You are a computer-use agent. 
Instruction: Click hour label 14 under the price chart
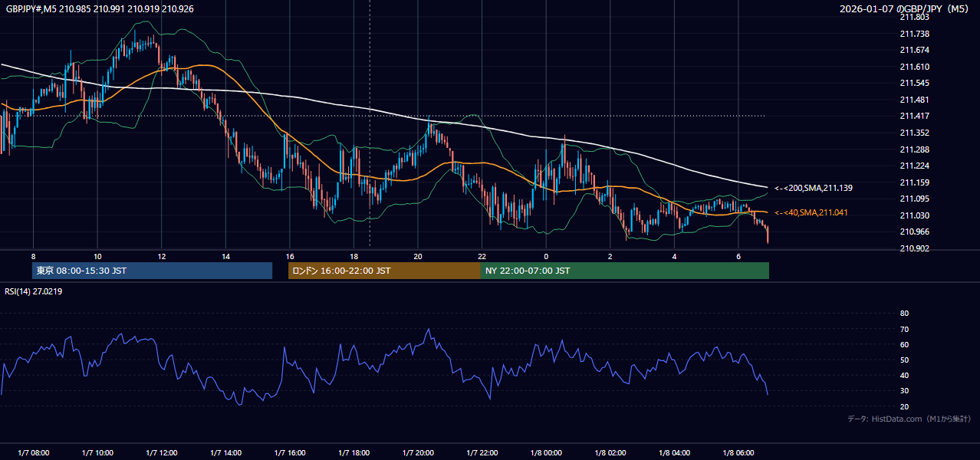225,255
